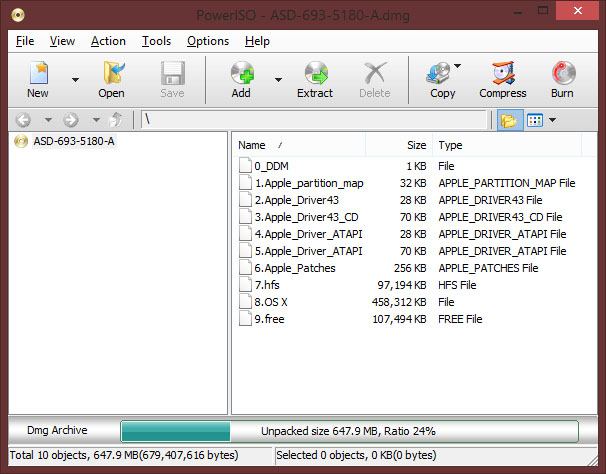Viewport: 606px width, 474px height.
Task: Open the view mode dropdown arrow
Action: [553, 120]
